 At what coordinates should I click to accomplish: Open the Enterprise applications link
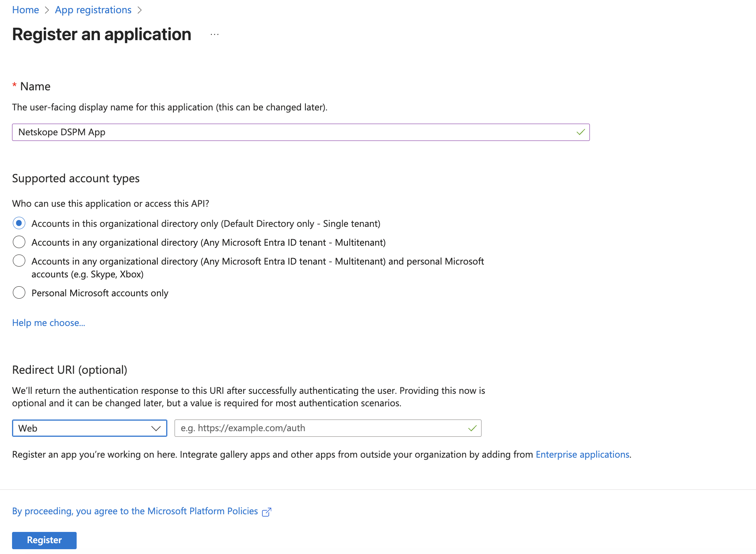[583, 454]
